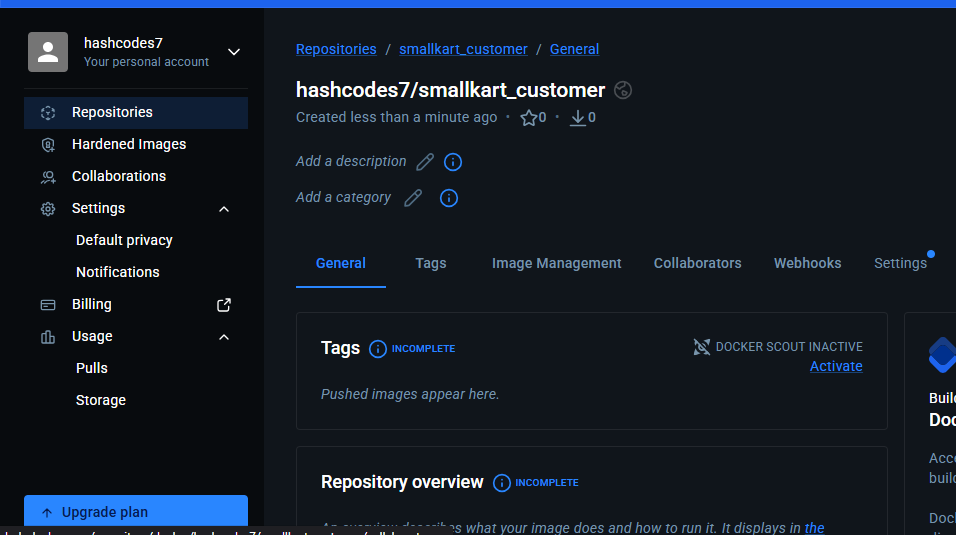Click 'DOCKER SCOUT INACTIVE' status text

[x=789, y=346]
